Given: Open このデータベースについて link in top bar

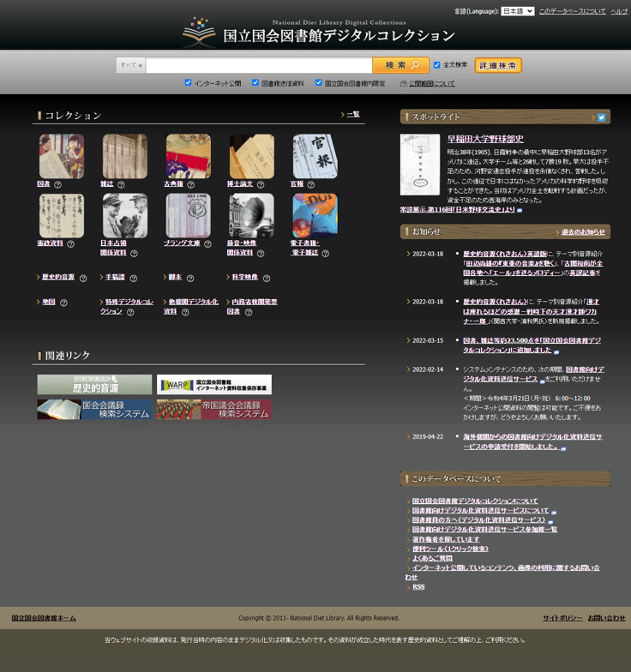Looking at the screenshot, I should [x=573, y=11].
